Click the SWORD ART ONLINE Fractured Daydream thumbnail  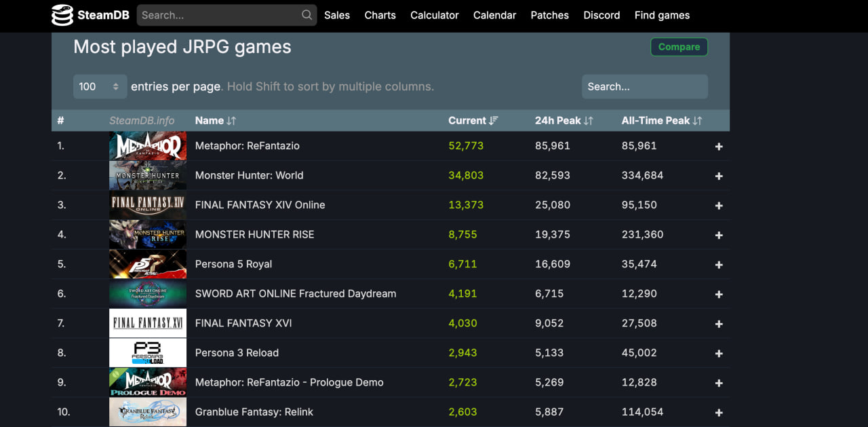coord(148,294)
